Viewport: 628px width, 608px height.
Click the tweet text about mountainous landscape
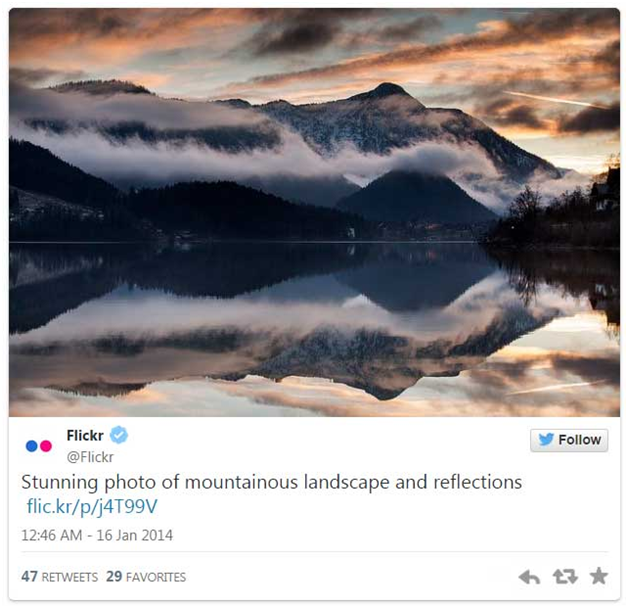click(x=272, y=482)
